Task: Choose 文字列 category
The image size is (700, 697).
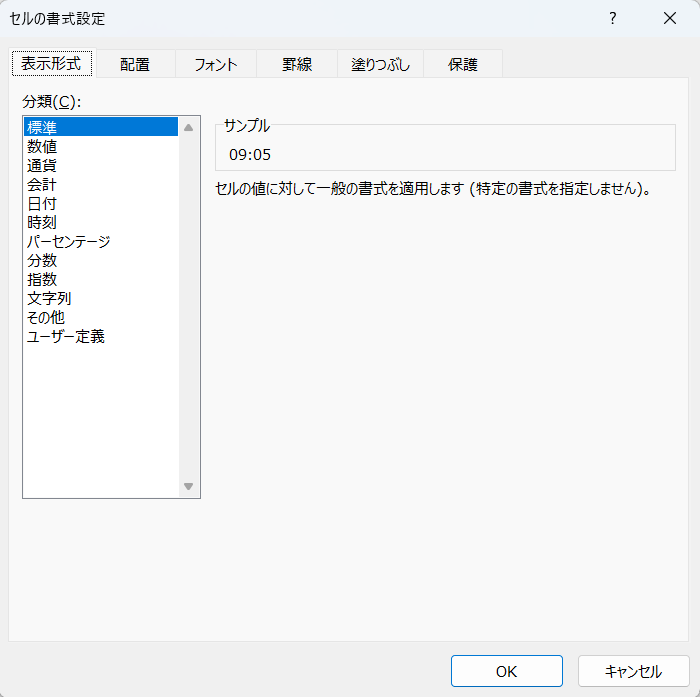Action: pos(101,298)
